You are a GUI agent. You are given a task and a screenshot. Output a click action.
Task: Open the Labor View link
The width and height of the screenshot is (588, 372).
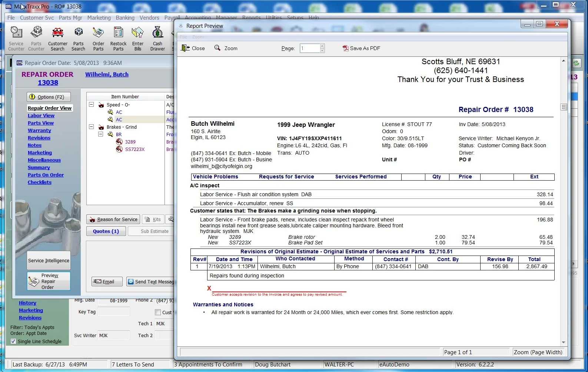[41, 115]
